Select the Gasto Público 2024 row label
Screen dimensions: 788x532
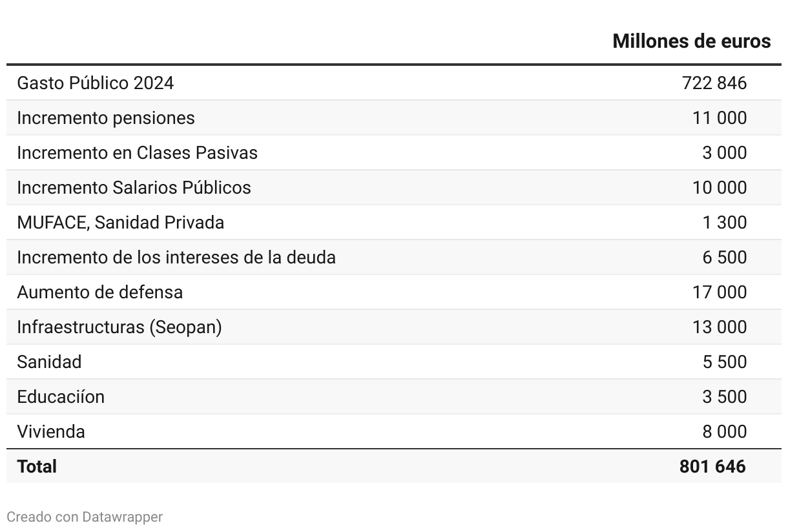(95, 83)
